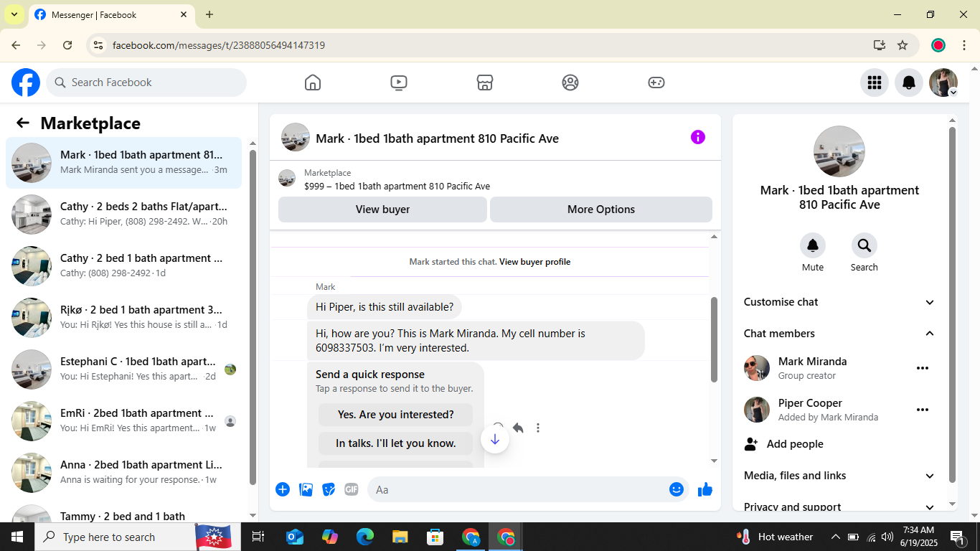Open the Gaming icon
Viewport: 980px width, 551px height.
point(656,83)
